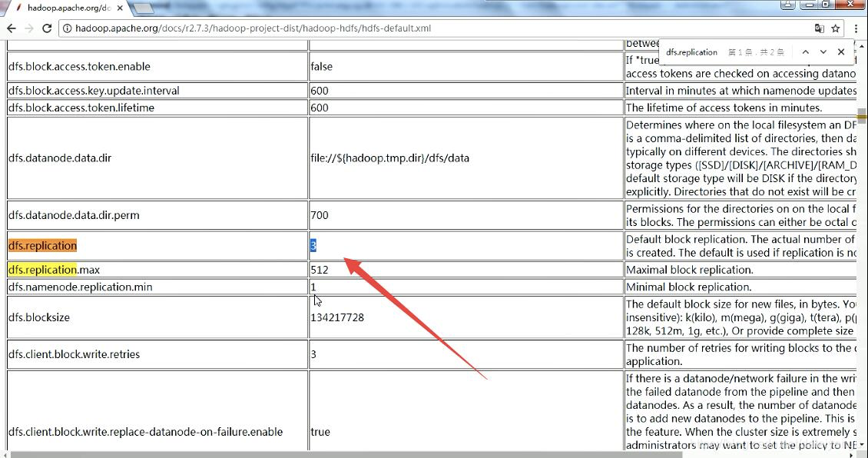This screenshot has width=868, height=458.
Task: Click the vertical scrollbar thumb
Action: 862,115
